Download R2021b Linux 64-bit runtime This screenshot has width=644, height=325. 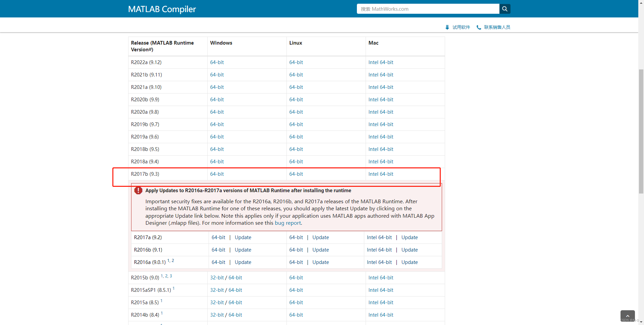[x=296, y=75]
